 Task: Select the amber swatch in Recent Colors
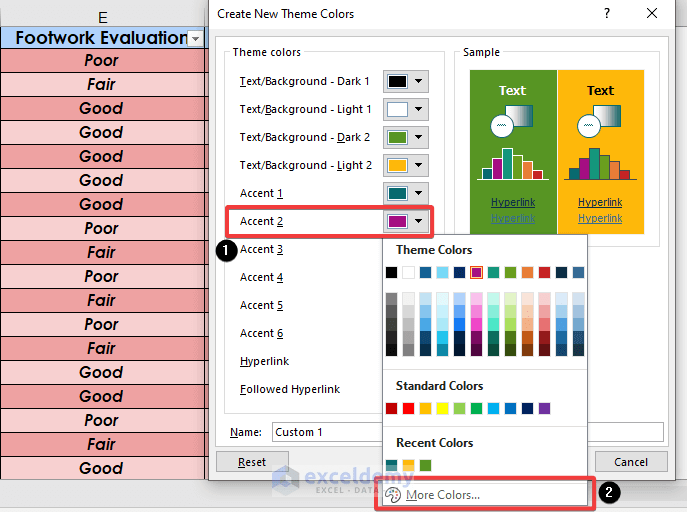408,465
